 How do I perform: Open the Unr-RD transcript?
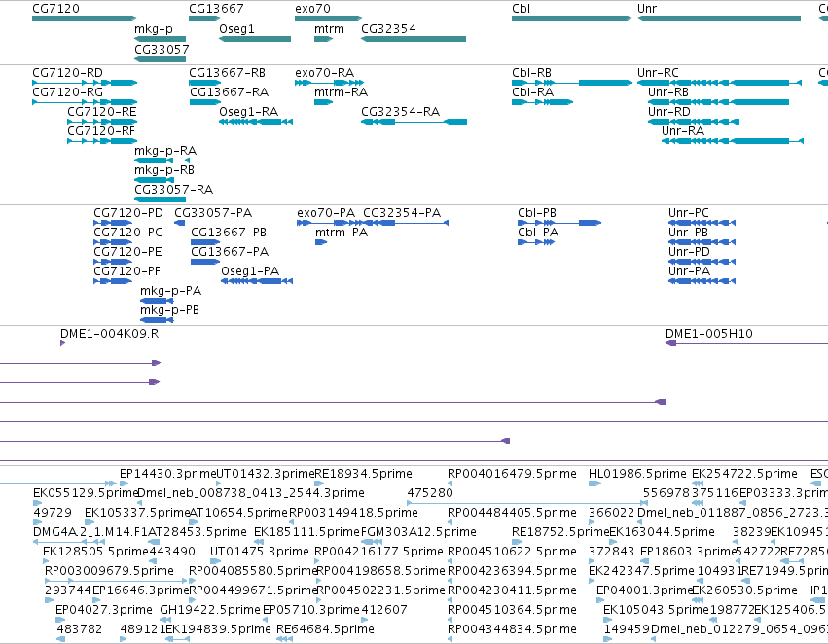[694, 122]
